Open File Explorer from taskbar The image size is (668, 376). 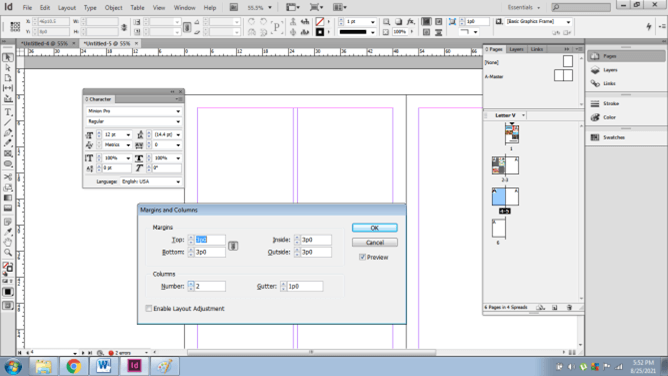(43, 366)
